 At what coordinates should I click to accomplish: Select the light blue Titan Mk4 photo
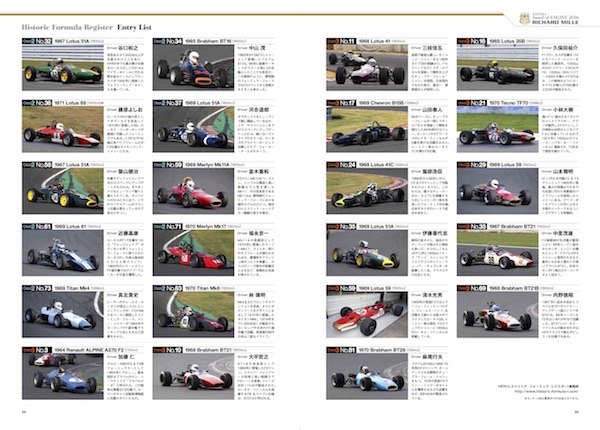point(63,314)
